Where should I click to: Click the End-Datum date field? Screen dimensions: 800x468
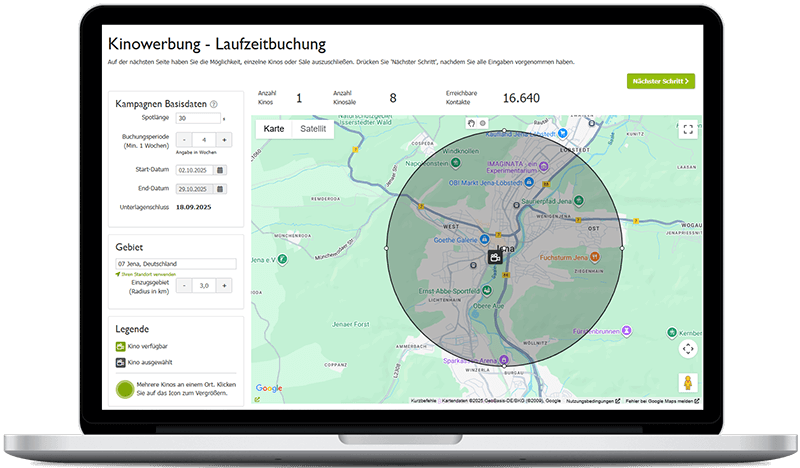click(195, 189)
